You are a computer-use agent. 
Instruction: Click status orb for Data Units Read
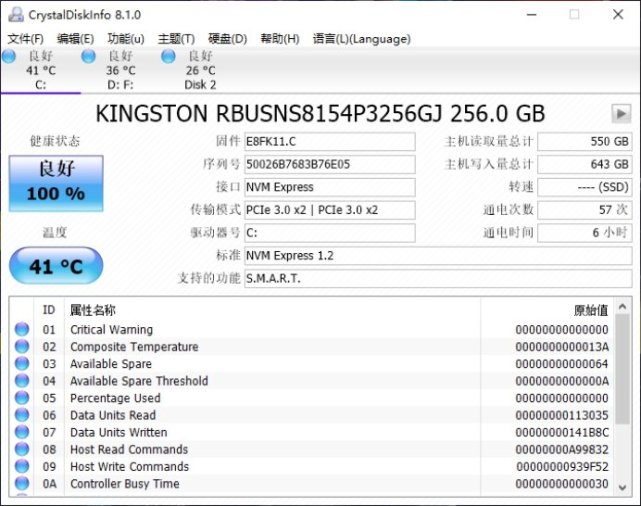(x=22, y=415)
